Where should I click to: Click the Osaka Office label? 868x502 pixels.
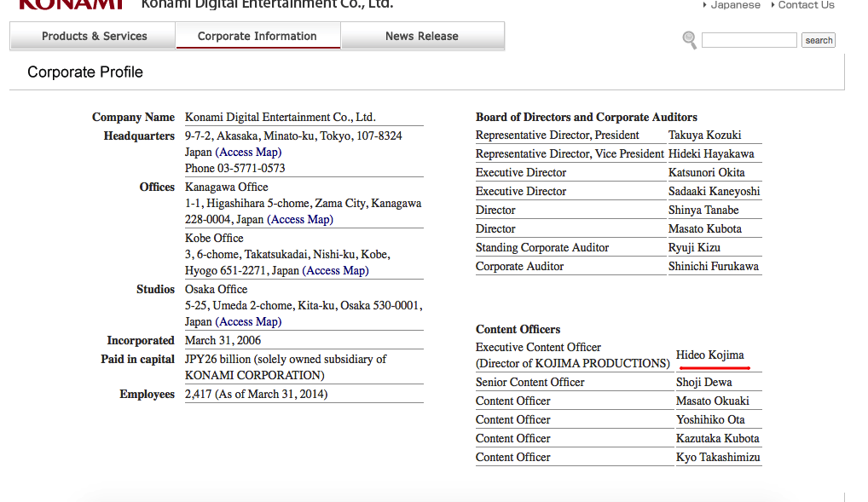(216, 290)
